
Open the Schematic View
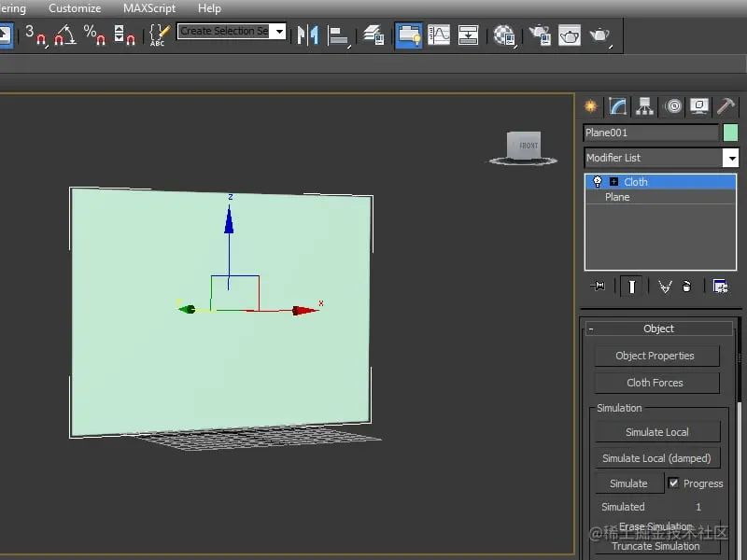point(468,35)
